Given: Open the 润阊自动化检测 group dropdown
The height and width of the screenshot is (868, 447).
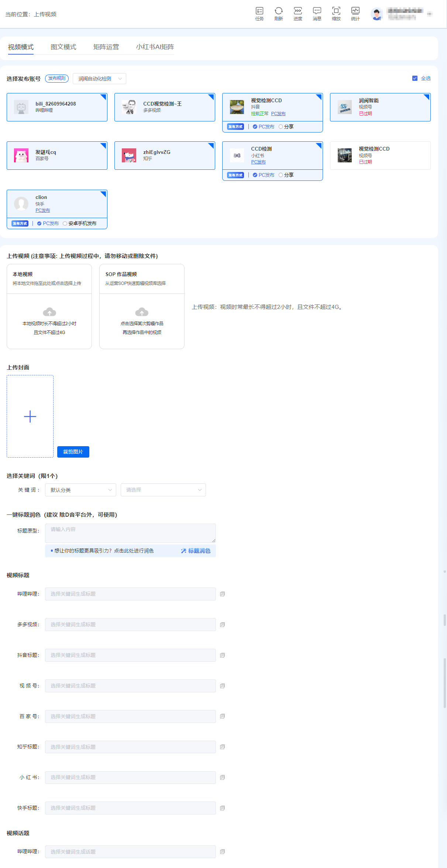Looking at the screenshot, I should click(x=99, y=79).
